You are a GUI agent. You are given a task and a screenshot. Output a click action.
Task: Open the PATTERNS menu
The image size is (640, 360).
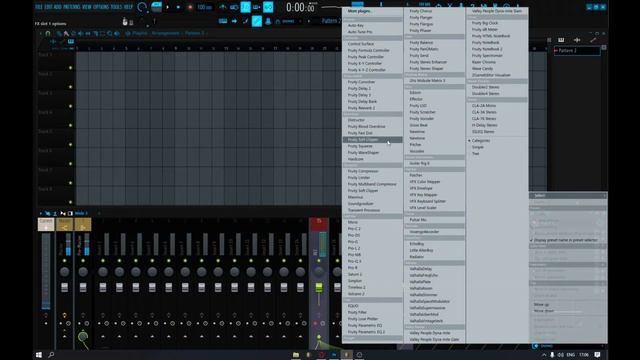71,7
